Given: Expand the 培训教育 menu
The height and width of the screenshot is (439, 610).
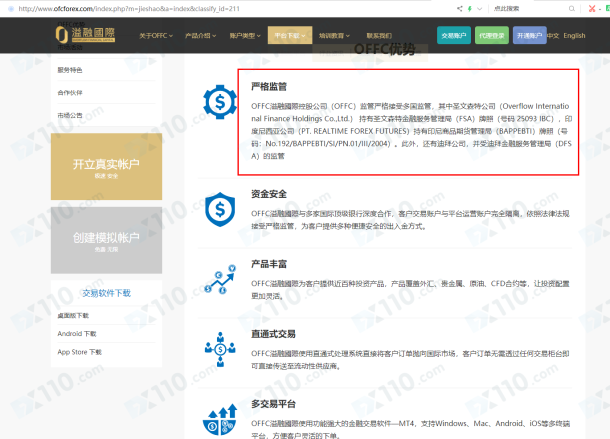Looking at the screenshot, I should pos(334,35).
